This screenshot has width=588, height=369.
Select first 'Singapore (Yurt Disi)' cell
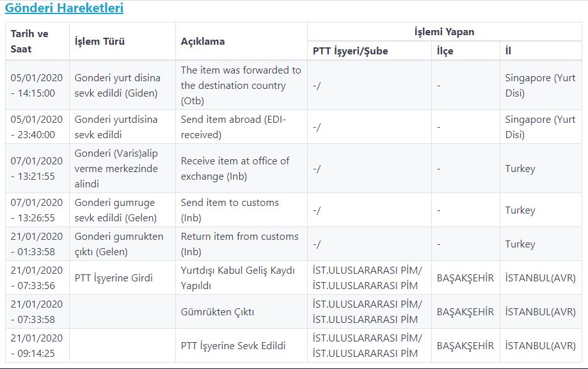[x=541, y=85]
